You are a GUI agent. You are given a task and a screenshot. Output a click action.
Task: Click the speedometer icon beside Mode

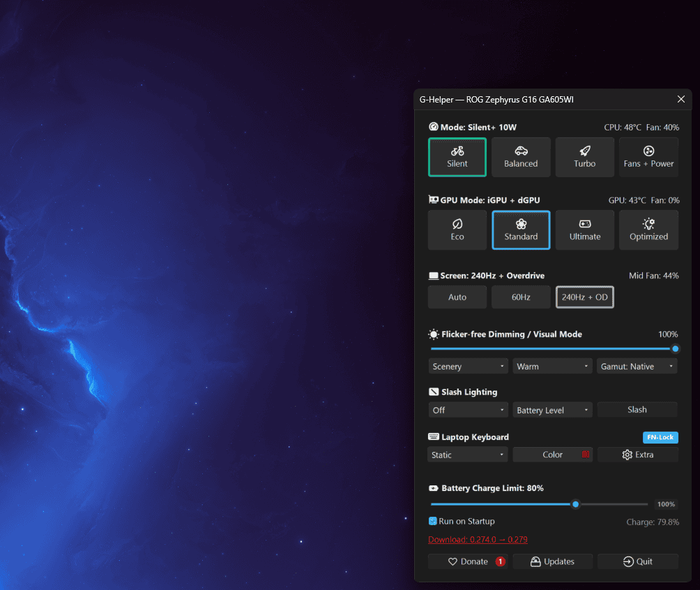(434, 127)
